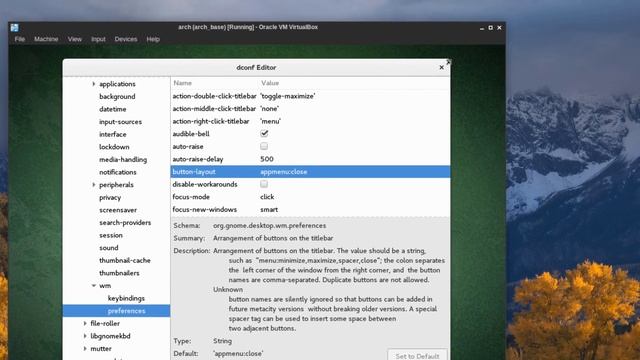This screenshot has height=360, width=640.
Task: Select the button-layout key name
Action: tap(194, 172)
